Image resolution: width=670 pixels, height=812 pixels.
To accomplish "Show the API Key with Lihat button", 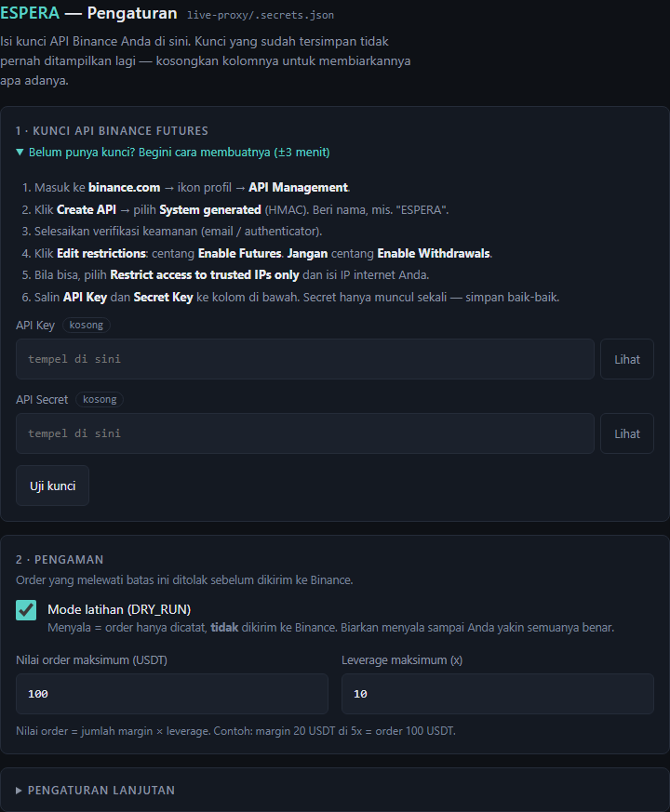I will click(627, 359).
